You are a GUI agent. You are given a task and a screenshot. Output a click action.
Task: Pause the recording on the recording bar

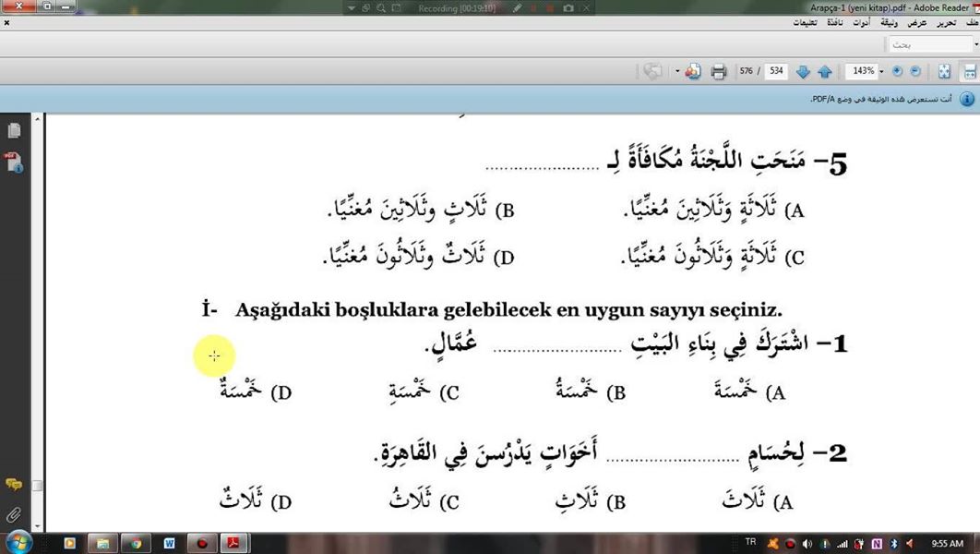(x=534, y=8)
